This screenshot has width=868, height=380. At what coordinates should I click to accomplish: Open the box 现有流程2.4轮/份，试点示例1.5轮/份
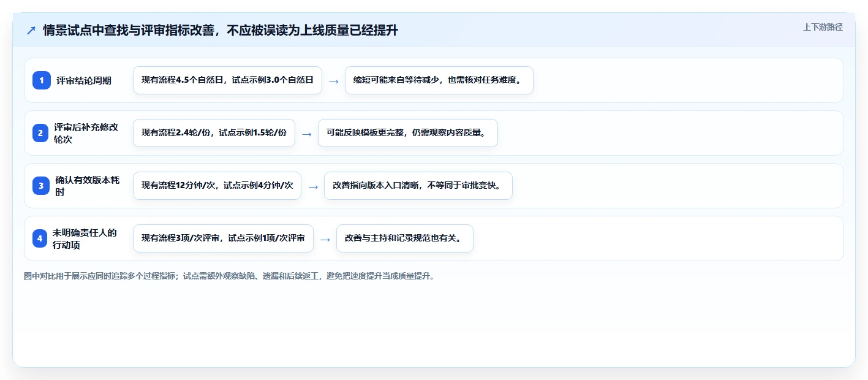click(214, 133)
